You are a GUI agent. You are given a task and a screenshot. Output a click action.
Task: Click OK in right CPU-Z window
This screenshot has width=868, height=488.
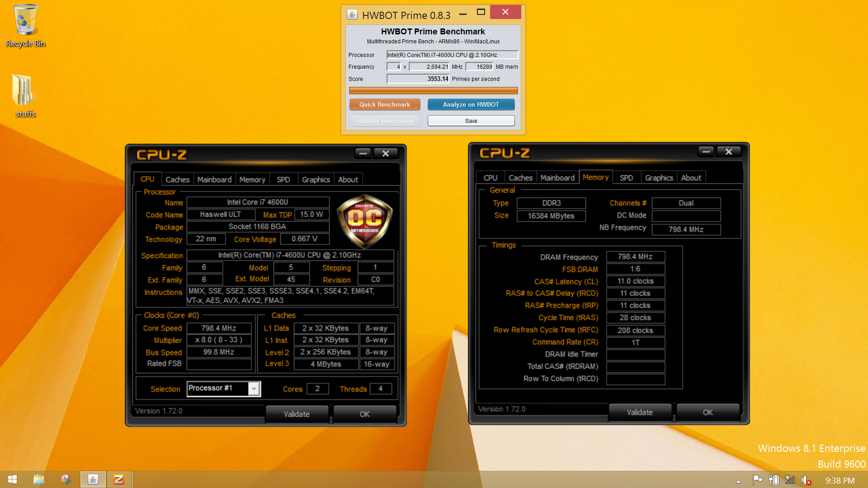(708, 412)
